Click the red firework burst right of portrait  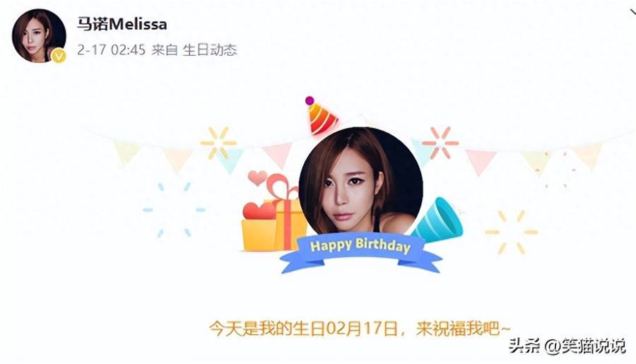(440, 143)
